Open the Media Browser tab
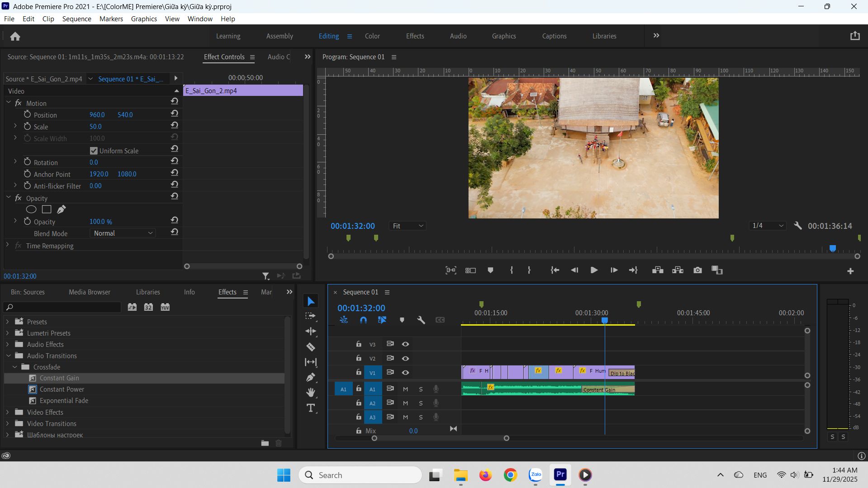868x488 pixels. click(90, 292)
